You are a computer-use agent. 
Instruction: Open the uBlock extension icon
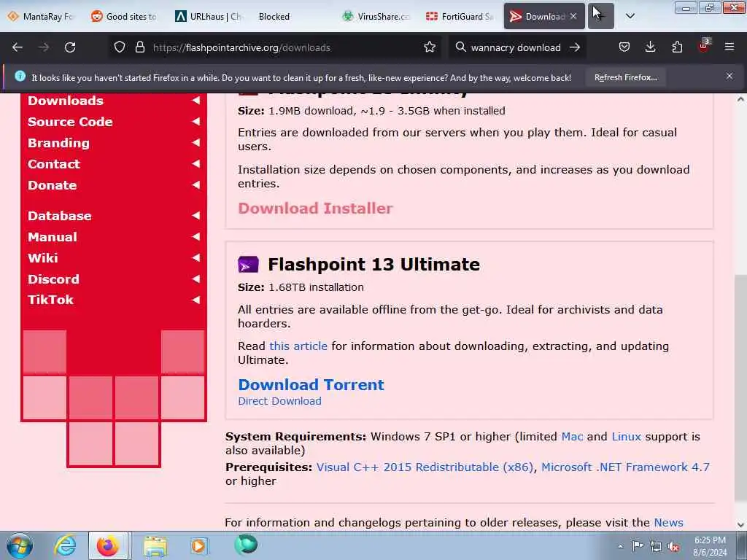tap(704, 46)
